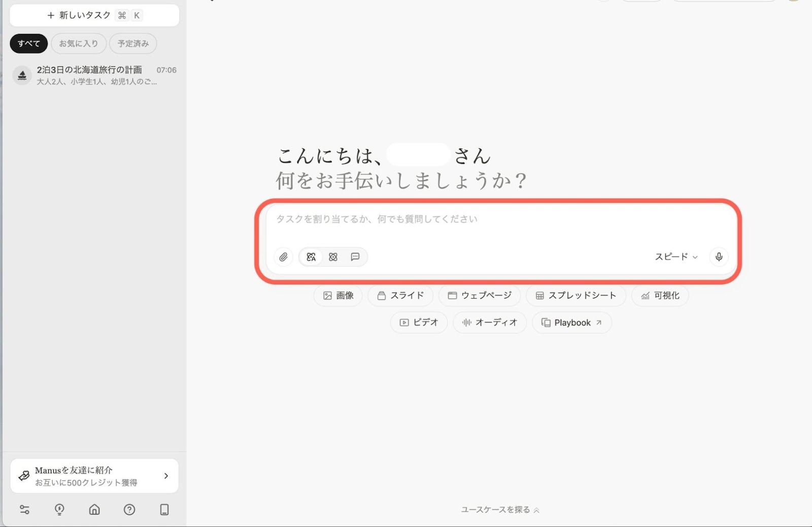Click the microphone voice input icon
This screenshot has height=527, width=812.
(x=719, y=257)
